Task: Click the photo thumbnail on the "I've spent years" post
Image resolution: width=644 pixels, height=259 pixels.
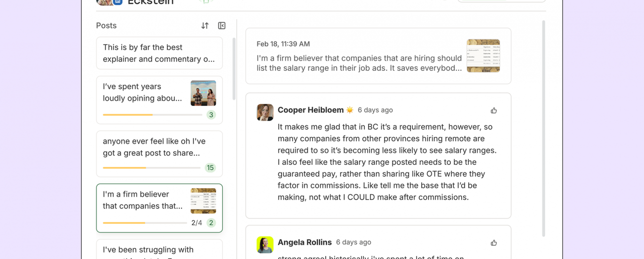Action: [203, 93]
